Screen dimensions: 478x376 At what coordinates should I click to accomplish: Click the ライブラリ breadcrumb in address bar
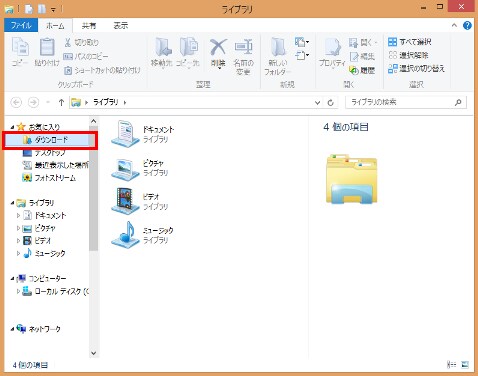pos(106,102)
